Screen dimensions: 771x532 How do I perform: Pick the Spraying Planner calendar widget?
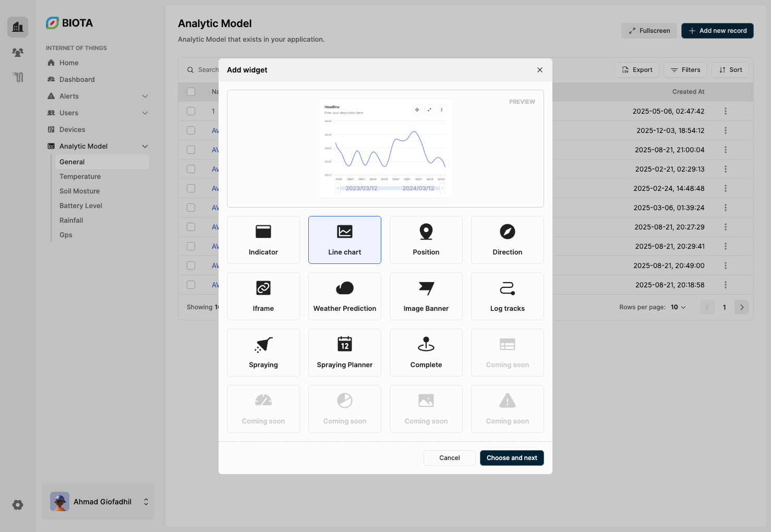tap(344, 352)
